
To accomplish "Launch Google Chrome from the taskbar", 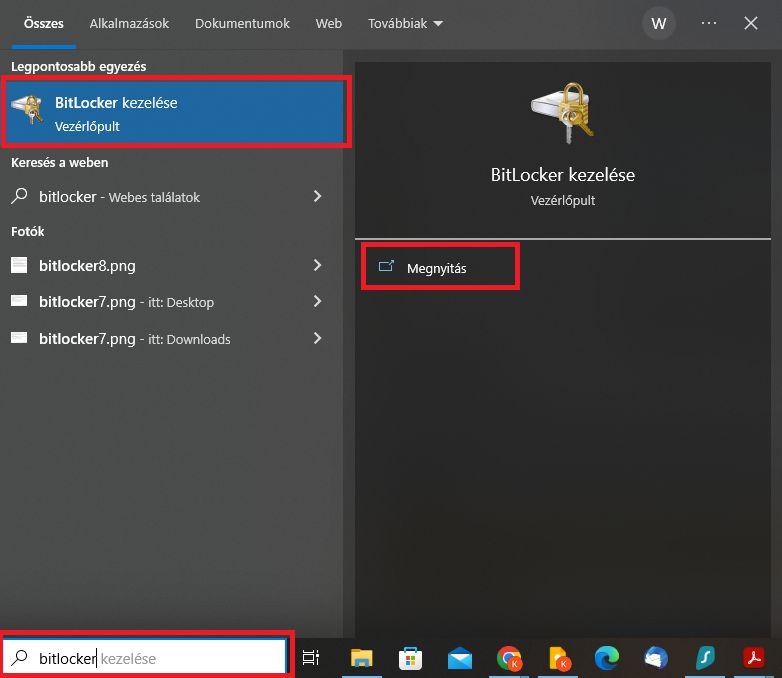I will tap(509, 657).
